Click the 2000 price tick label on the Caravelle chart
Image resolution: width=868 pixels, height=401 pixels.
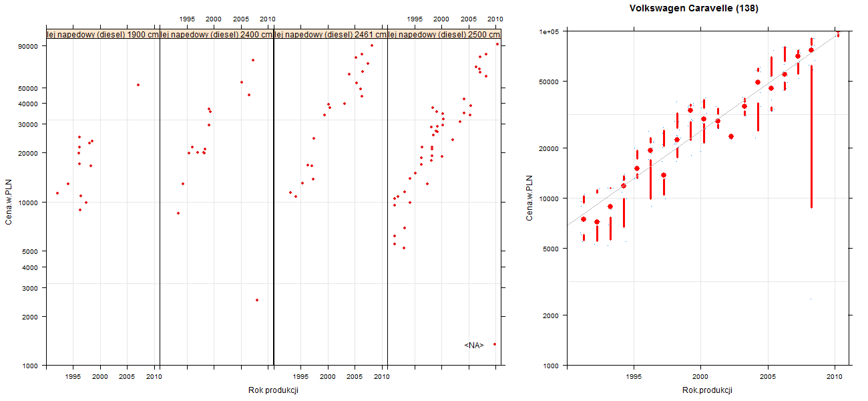550,315
